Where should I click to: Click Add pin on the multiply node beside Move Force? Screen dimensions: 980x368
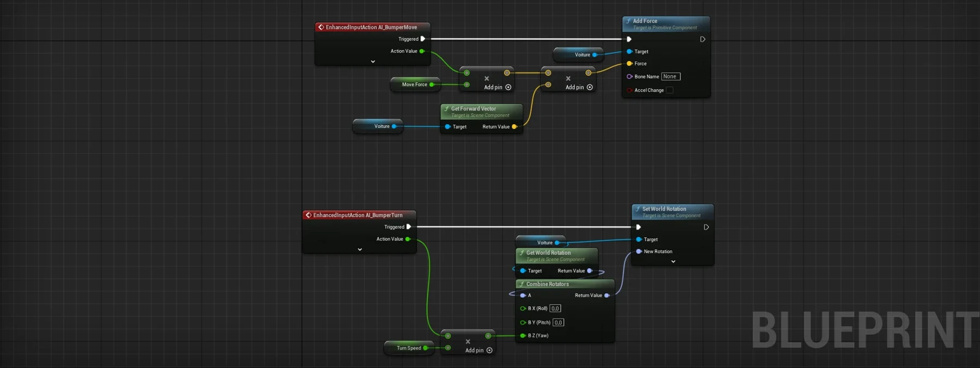tap(498, 87)
